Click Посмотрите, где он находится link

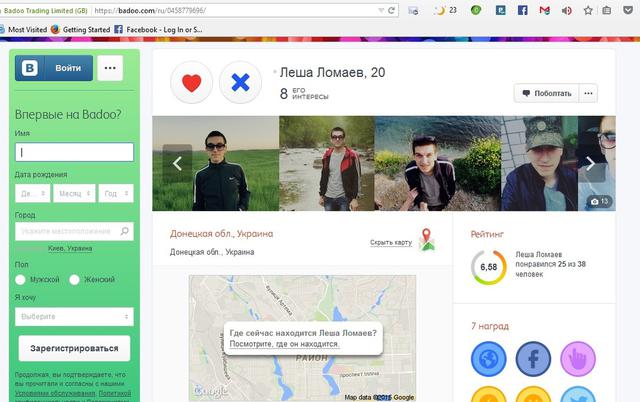[284, 344]
